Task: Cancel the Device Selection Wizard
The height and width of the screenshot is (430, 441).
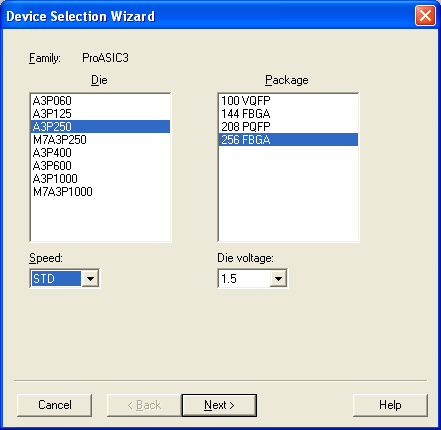Action: (54, 405)
